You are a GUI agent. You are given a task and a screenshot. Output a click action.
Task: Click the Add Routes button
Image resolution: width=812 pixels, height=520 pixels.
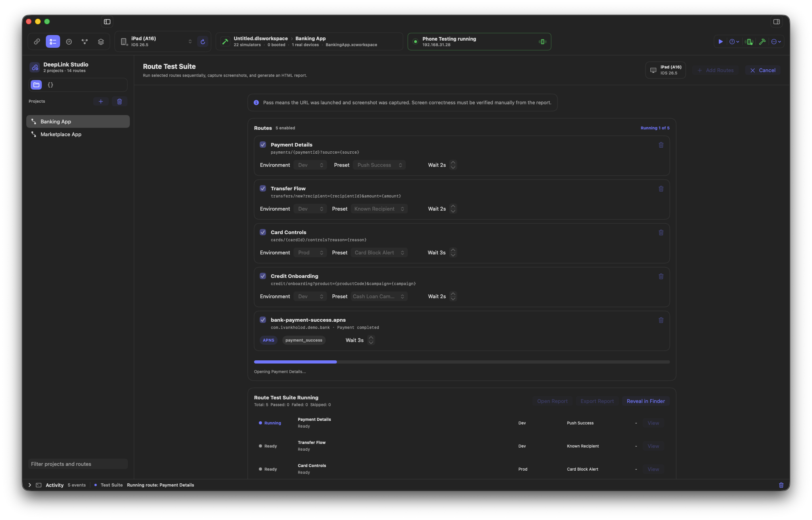point(715,70)
